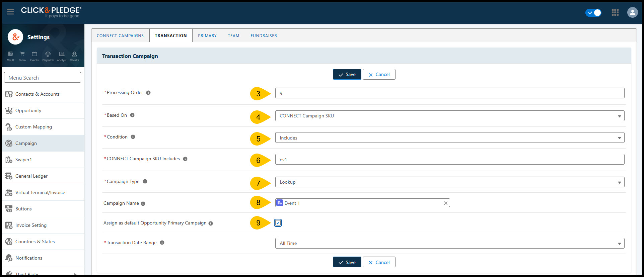
Task: Show info for Campaign Type
Action: click(x=145, y=181)
